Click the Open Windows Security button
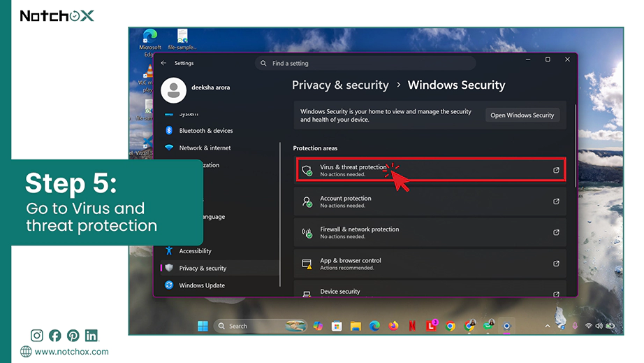Image resolution: width=644 pixels, height=363 pixels. tap(522, 115)
